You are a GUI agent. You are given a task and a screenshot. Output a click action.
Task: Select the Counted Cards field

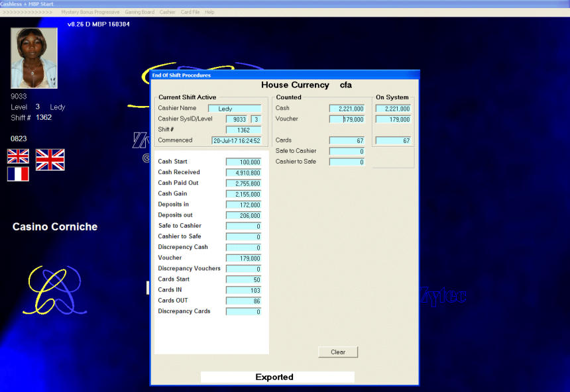(347, 140)
